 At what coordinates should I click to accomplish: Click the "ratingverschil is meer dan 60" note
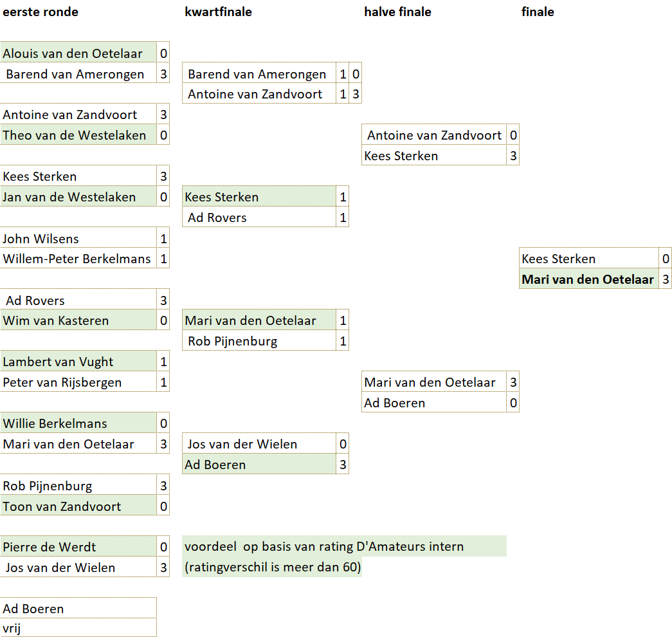point(273,568)
